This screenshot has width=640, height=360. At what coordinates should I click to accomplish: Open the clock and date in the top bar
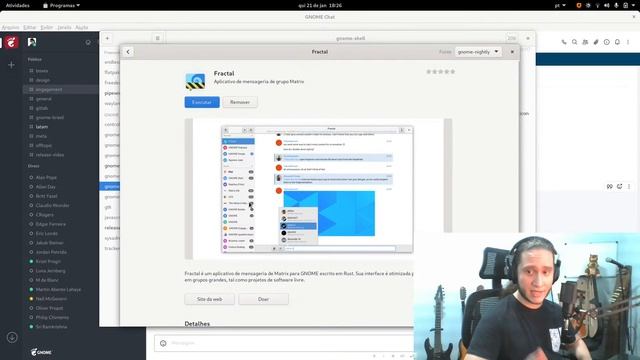coord(320,5)
